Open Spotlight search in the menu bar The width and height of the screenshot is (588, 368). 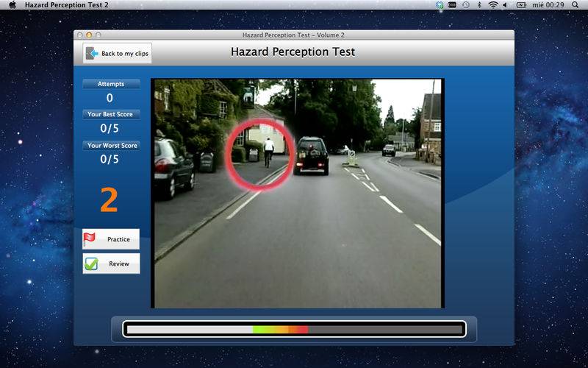(x=576, y=5)
